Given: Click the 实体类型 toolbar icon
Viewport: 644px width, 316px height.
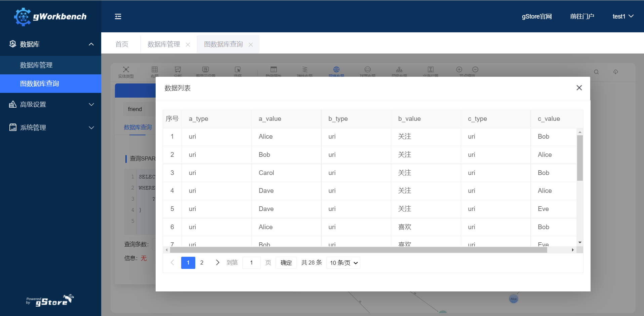Looking at the screenshot, I should (126, 70).
